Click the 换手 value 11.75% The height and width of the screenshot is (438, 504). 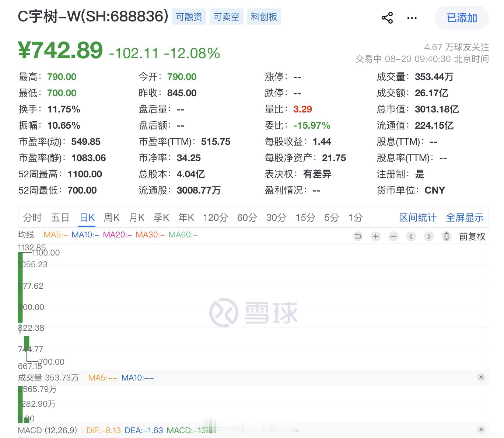click(64, 109)
